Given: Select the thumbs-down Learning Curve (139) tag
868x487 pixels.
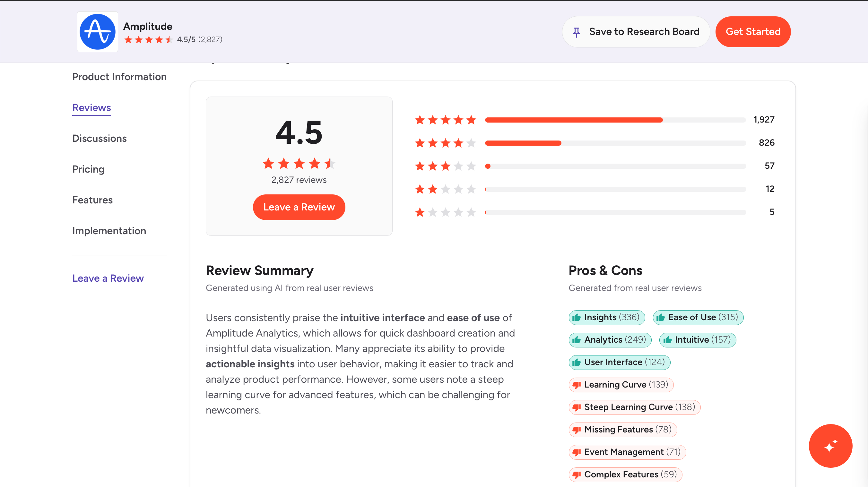Looking at the screenshot, I should 621,385.
